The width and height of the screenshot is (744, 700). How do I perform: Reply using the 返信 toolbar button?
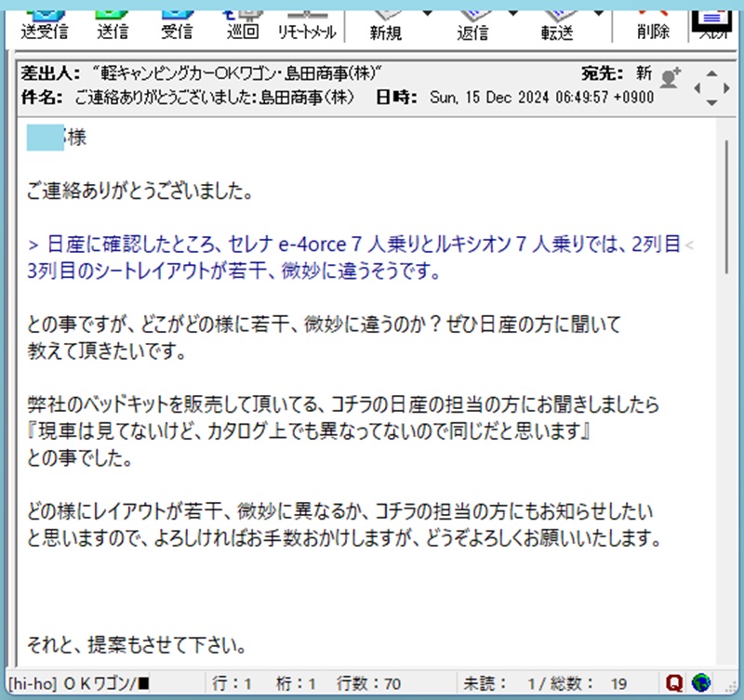(x=472, y=28)
